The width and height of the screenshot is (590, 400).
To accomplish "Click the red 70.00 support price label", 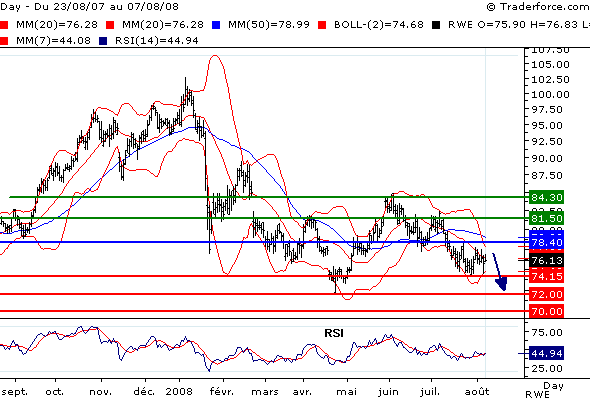I will point(546,312).
